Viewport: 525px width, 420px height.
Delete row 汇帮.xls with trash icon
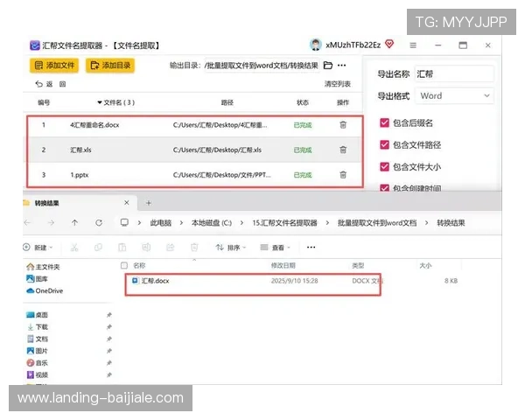pos(343,150)
